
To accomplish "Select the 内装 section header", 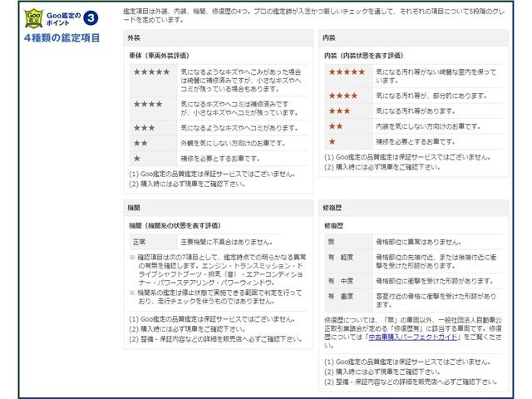I will click(330, 39).
